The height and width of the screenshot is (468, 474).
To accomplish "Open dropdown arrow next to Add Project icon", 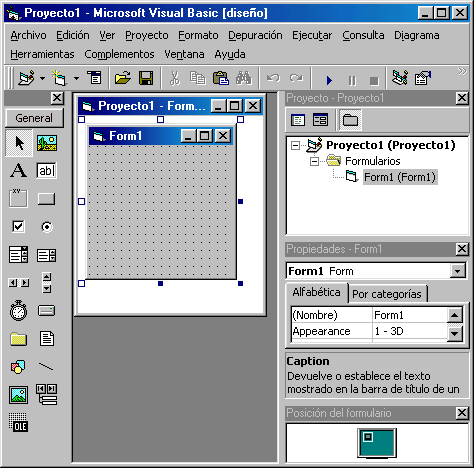I will click(42, 79).
